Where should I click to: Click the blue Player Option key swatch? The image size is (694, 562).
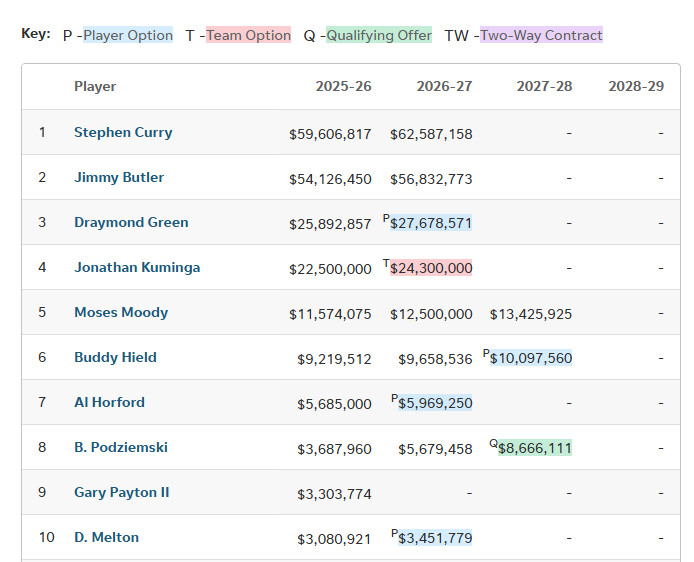point(128,35)
